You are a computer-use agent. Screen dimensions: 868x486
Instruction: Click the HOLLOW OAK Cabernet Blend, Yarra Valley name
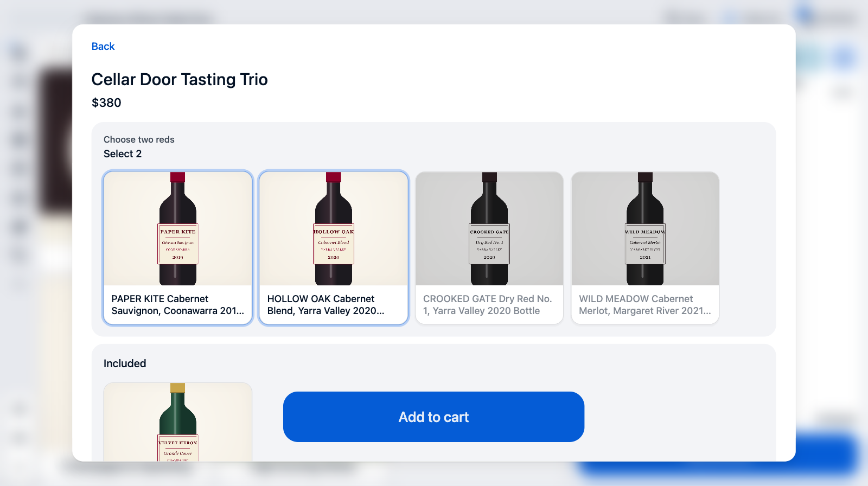coord(325,305)
